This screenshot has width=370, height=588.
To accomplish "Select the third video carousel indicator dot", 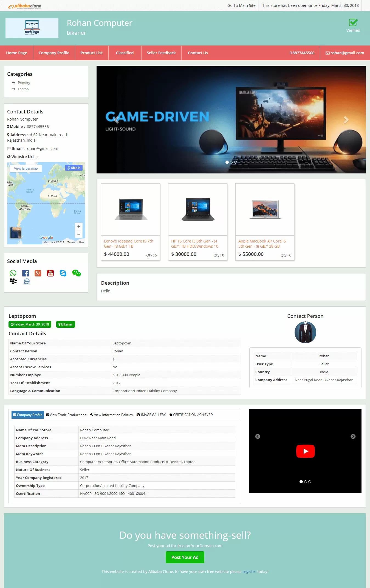I will coord(310,482).
